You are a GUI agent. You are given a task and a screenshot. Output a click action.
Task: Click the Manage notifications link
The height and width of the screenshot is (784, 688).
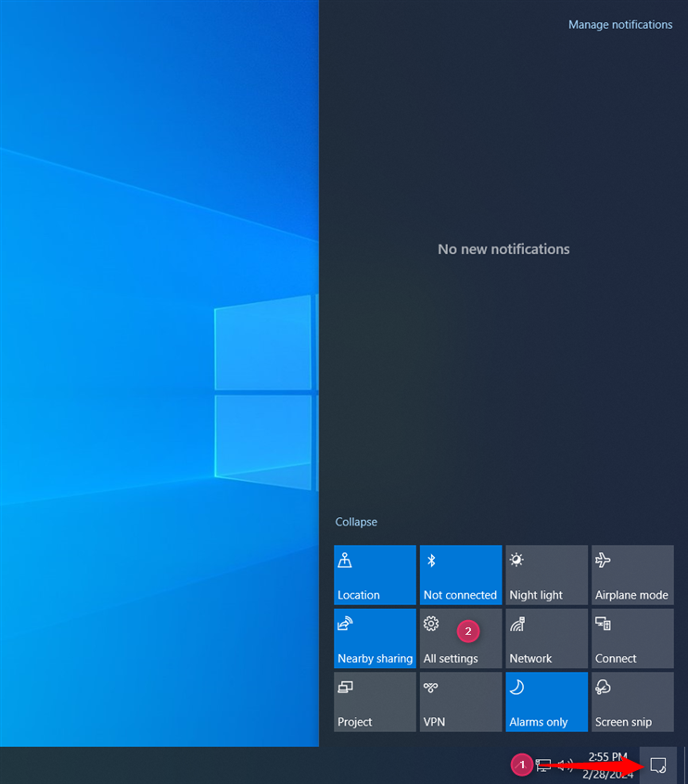(x=620, y=24)
